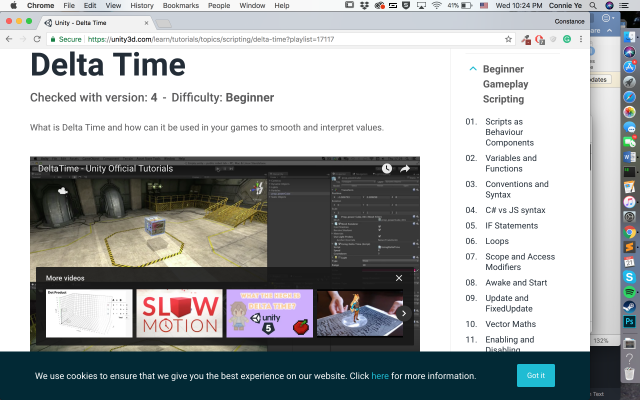Open Photoshop from the dock
Screen dimensions: 640x400
(629, 322)
